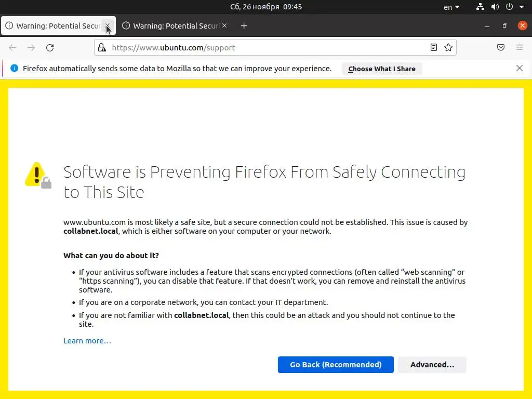Dismiss the Mozilla data notification bar
532x399 pixels.
[x=520, y=68]
